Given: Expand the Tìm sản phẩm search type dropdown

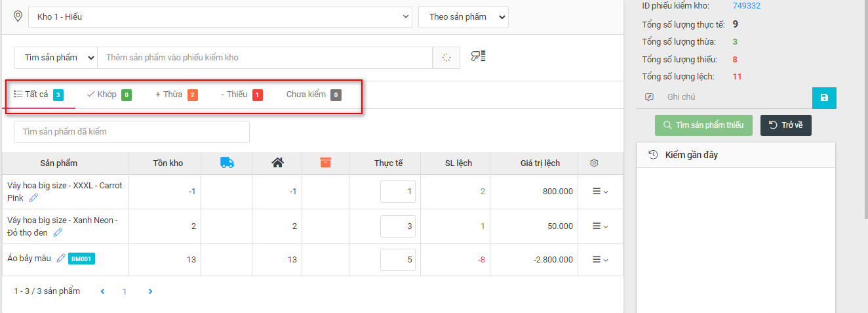Looking at the screenshot, I should click(56, 58).
